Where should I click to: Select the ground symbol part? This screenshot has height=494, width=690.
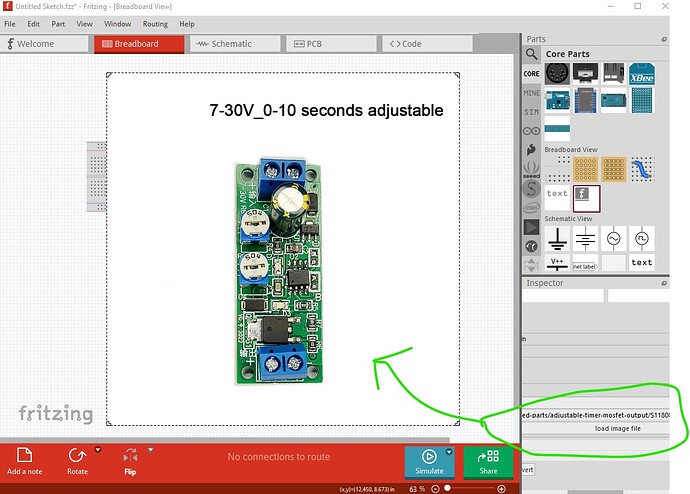pos(557,238)
